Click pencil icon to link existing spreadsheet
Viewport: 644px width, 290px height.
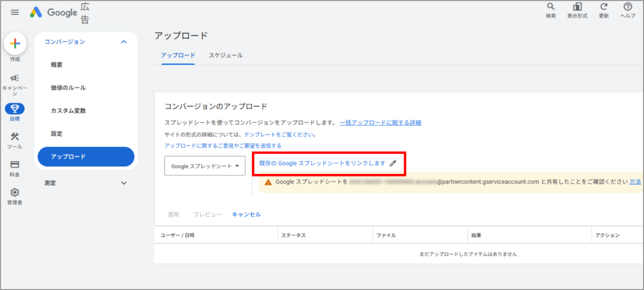click(x=393, y=164)
